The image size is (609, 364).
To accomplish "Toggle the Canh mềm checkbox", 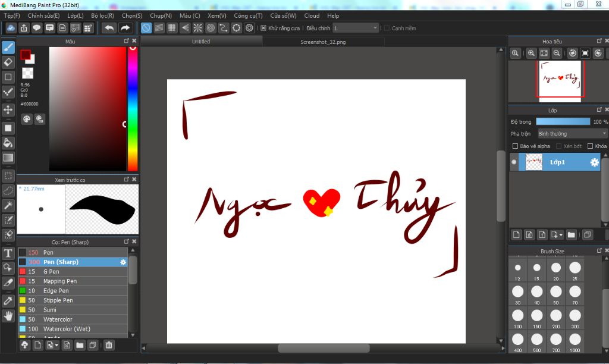I will [387, 28].
